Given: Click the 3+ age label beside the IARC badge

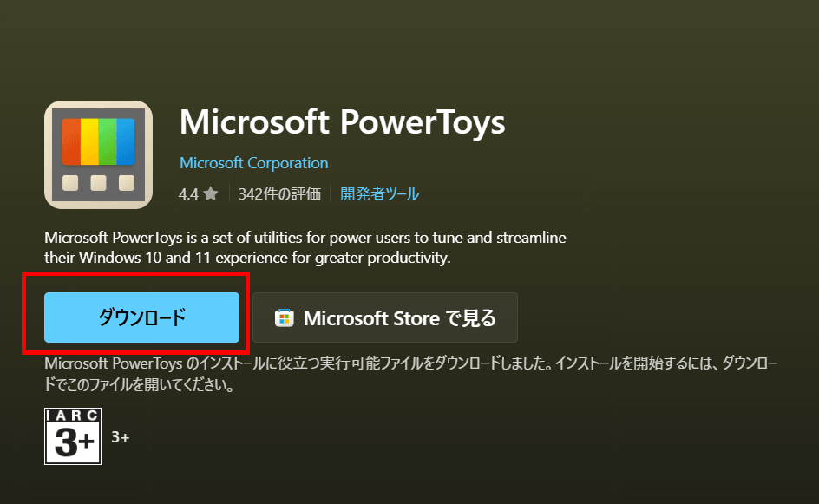Looking at the screenshot, I should [121, 437].
